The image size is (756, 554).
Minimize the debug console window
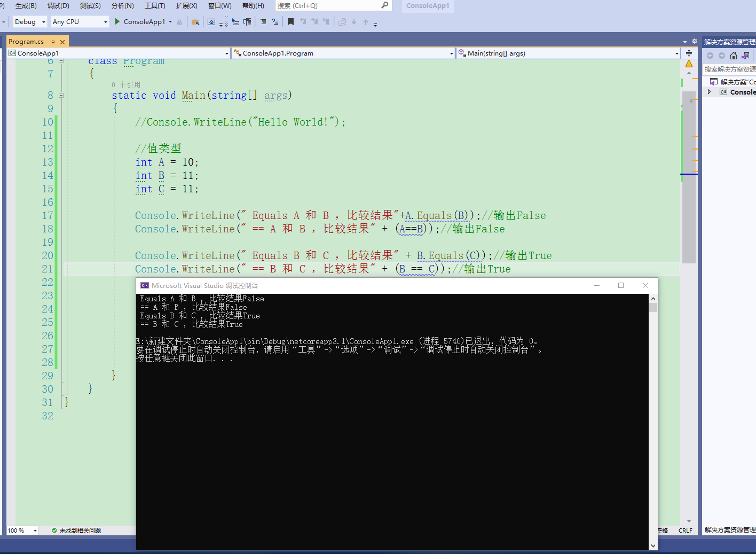597,285
